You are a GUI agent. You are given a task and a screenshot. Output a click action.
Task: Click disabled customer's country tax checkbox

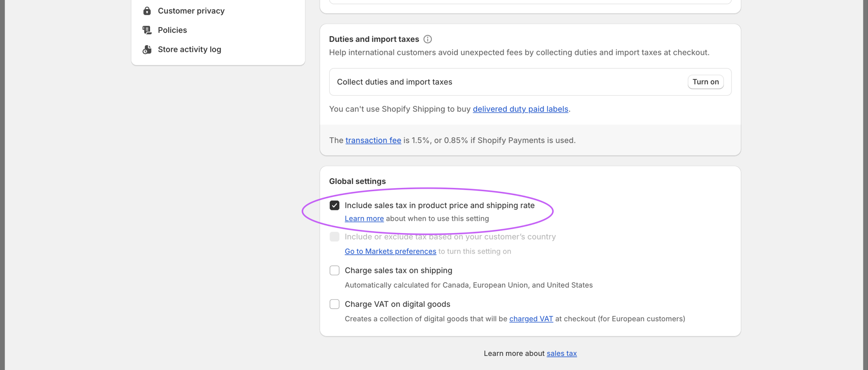[x=335, y=237]
